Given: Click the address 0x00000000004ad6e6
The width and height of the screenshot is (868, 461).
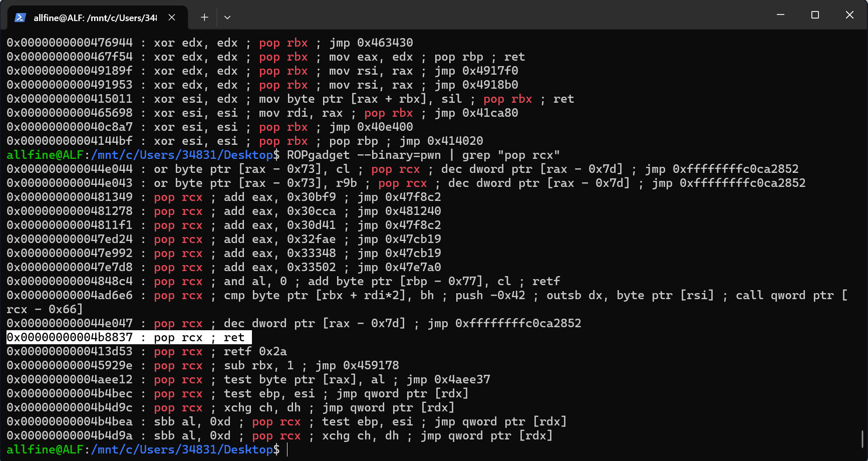Looking at the screenshot, I should click(70, 295).
